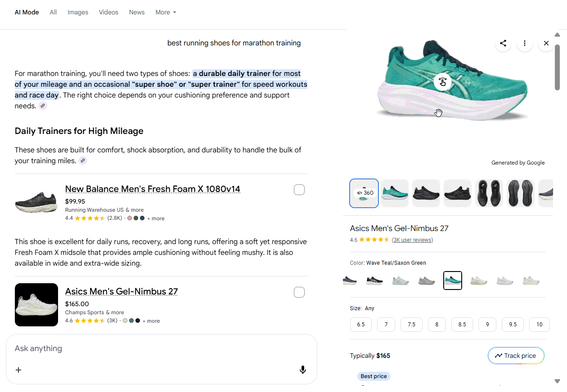Click the plus icon below Ask anything
The image size is (567, 392).
coord(18,370)
